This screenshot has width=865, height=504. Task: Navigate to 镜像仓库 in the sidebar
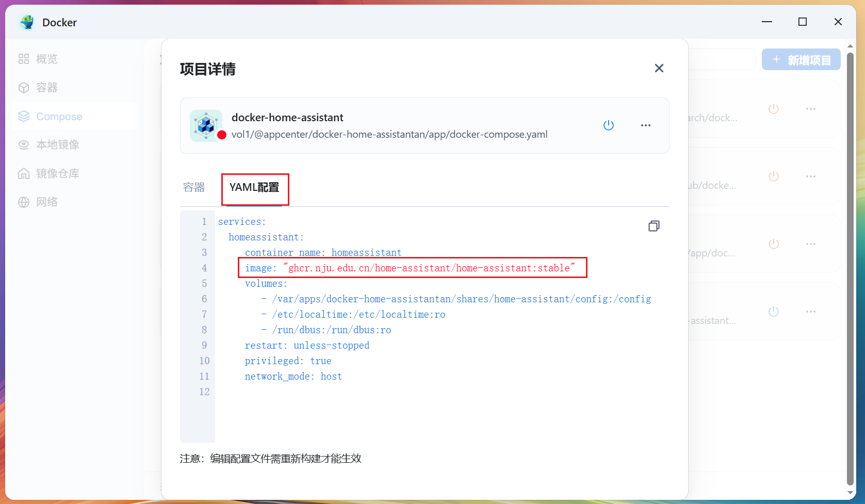click(57, 174)
